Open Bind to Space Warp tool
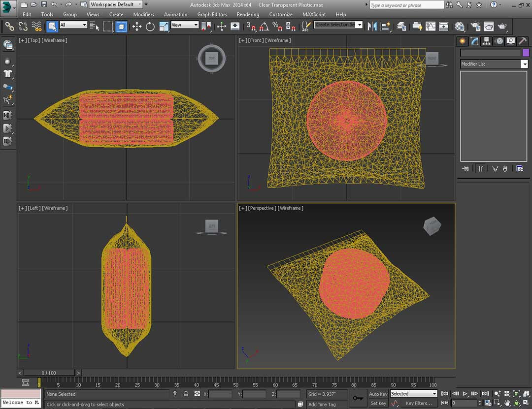Screen dimensions: 532x409 pos(36,26)
